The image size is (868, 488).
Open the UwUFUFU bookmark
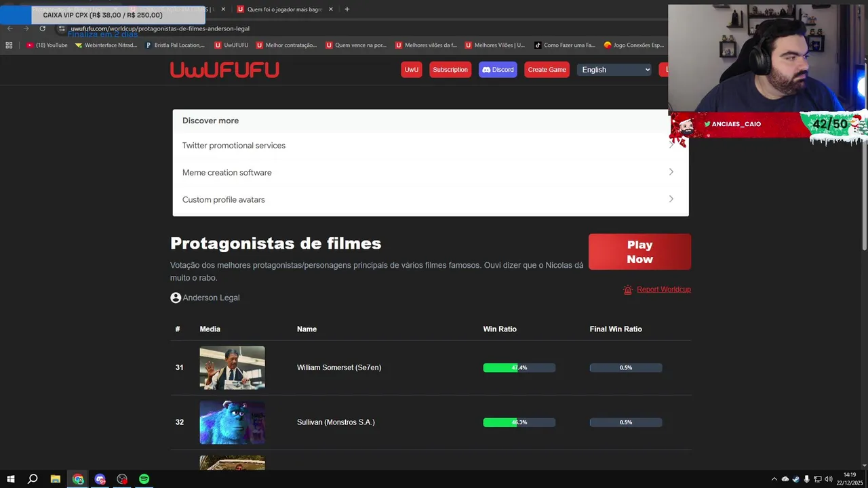[x=231, y=45]
